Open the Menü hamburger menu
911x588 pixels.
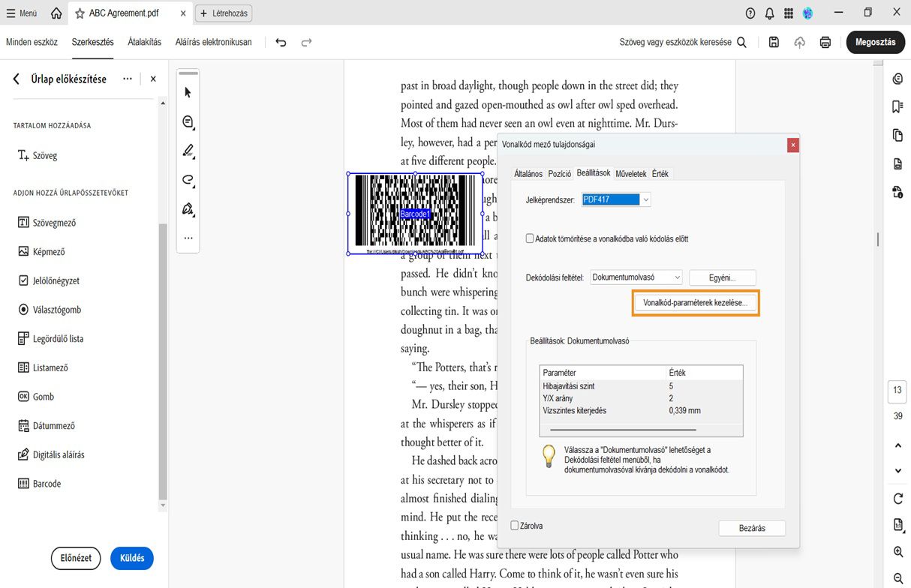(x=22, y=13)
